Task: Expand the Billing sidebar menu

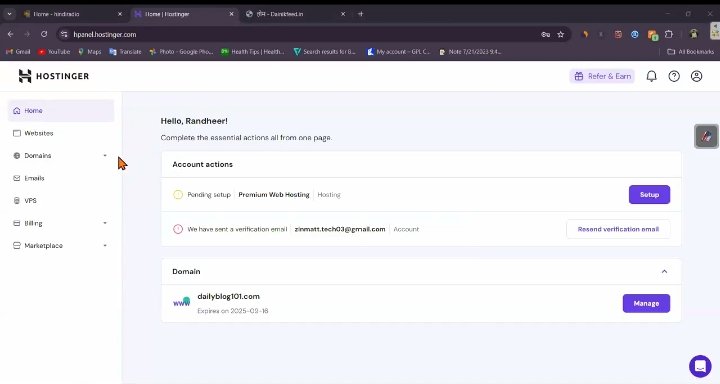Action: pyautogui.click(x=61, y=223)
